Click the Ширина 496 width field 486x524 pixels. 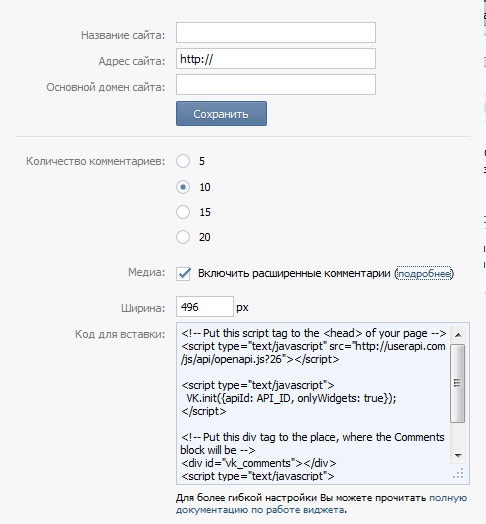(x=205, y=306)
